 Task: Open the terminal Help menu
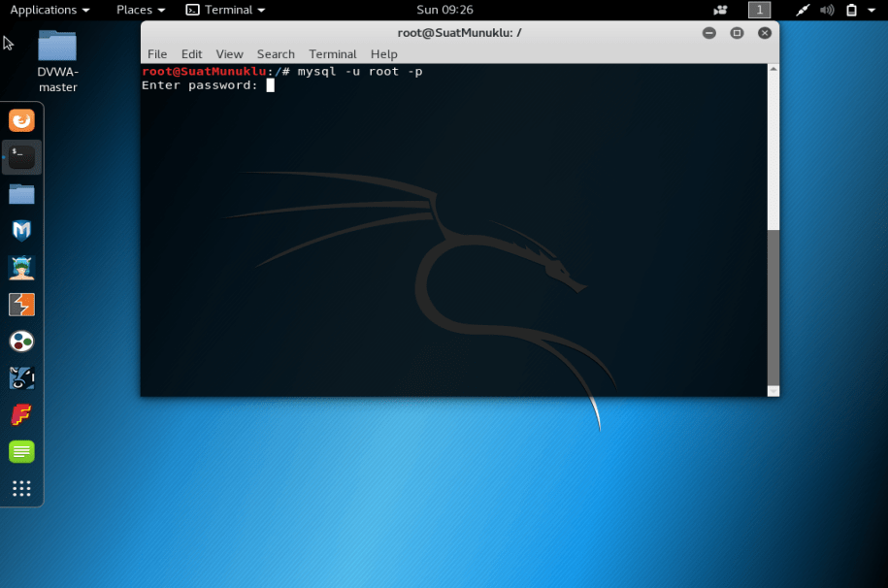coord(384,53)
